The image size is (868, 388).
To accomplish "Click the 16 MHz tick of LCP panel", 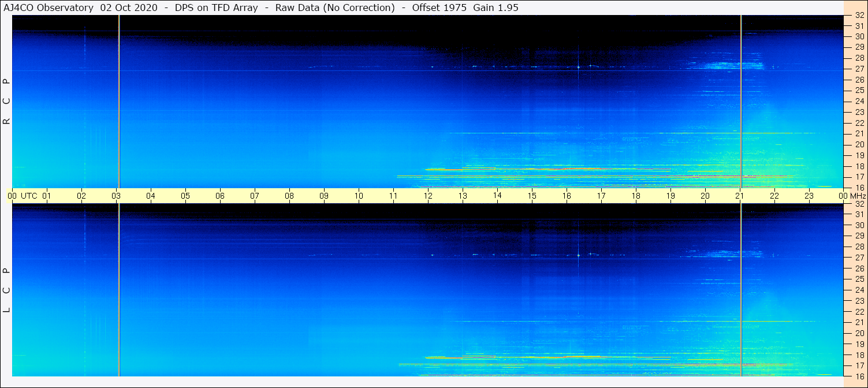I will [859, 376].
